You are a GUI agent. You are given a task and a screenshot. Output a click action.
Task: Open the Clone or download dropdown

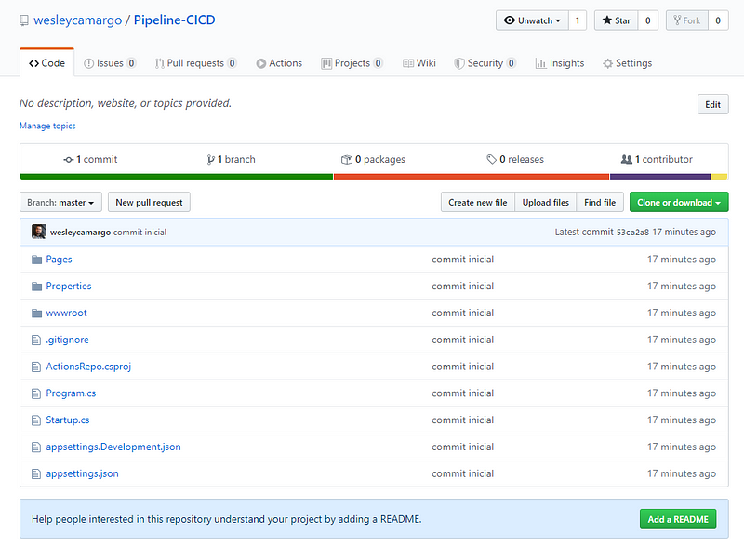point(679,202)
